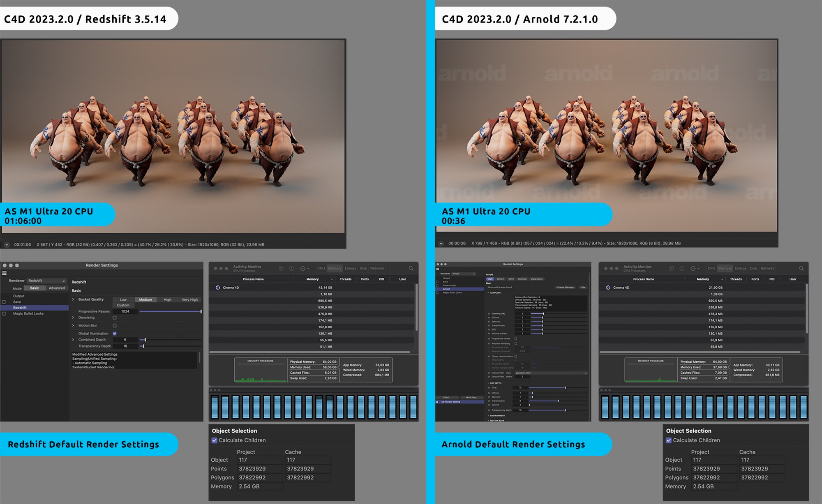Viewport: 822px width, 504px height.
Task: Switch to Disk tab in right Activity Monitor
Action: point(753,268)
